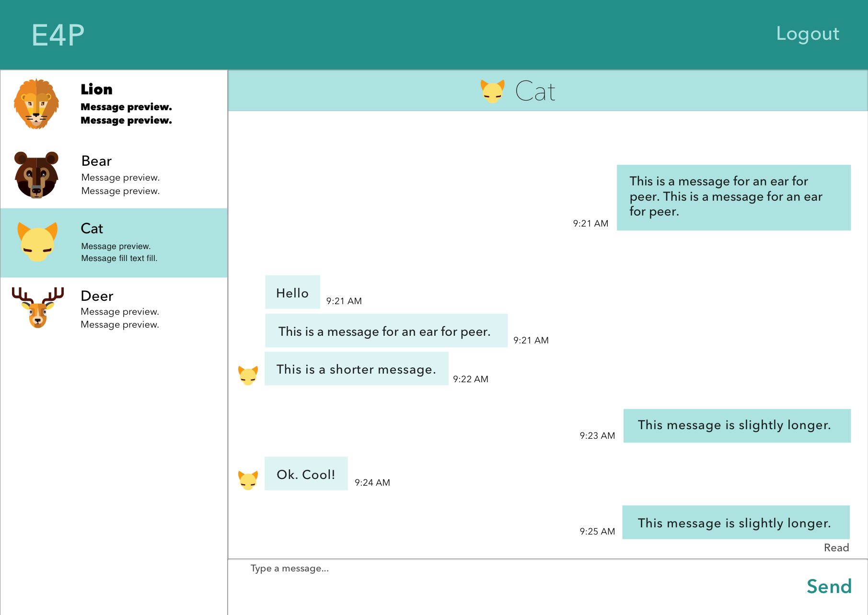Click the 'Hello' message bubble

coord(292,292)
